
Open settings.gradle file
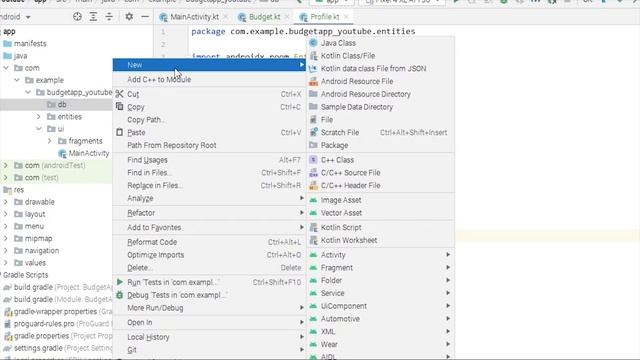click(x=38, y=348)
